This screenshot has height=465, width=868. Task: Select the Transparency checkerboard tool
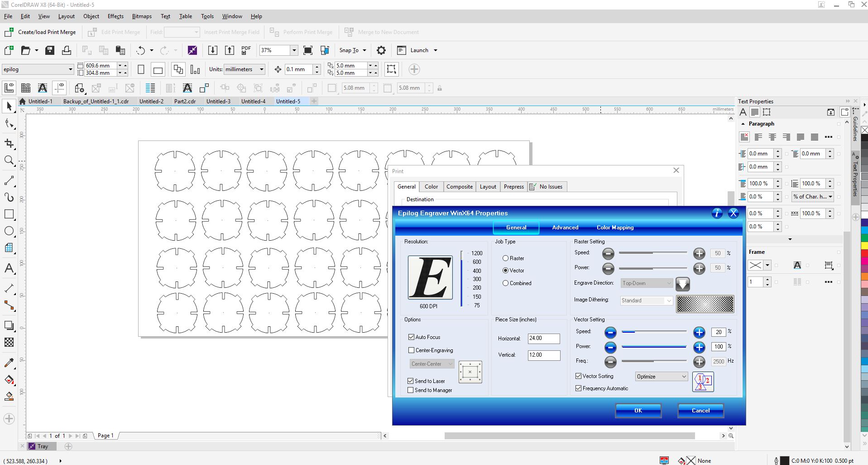9,343
